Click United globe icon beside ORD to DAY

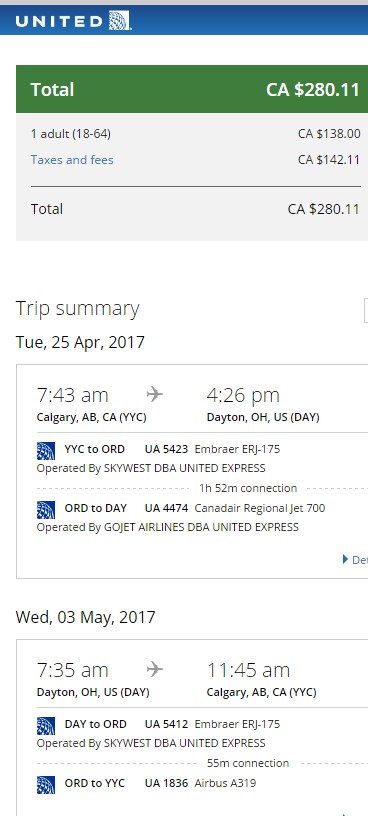click(x=46, y=509)
